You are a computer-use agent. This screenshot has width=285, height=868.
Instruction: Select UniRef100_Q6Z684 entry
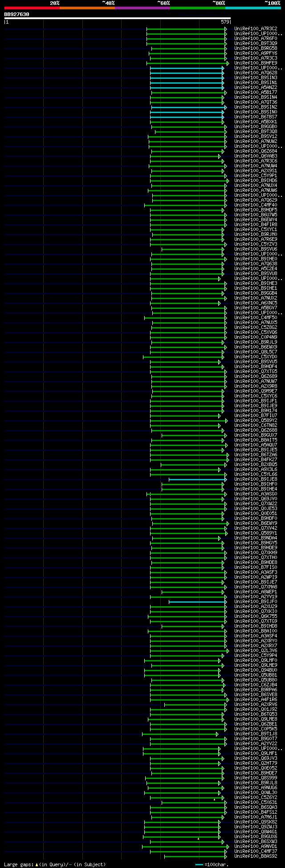[x=256, y=151]
